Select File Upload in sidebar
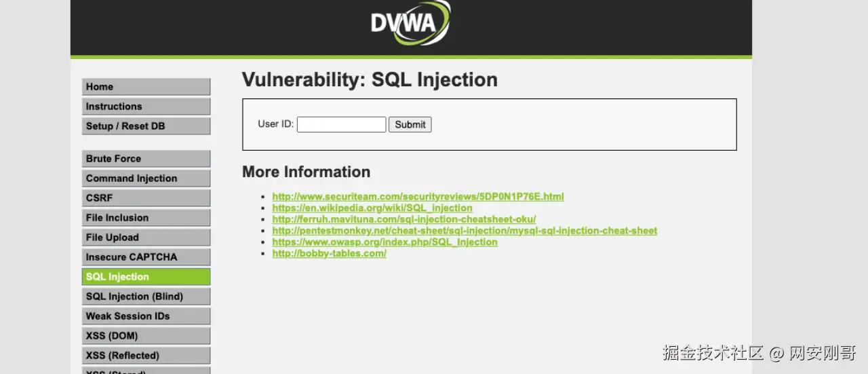Viewport: 868px width, 374px height. click(146, 238)
